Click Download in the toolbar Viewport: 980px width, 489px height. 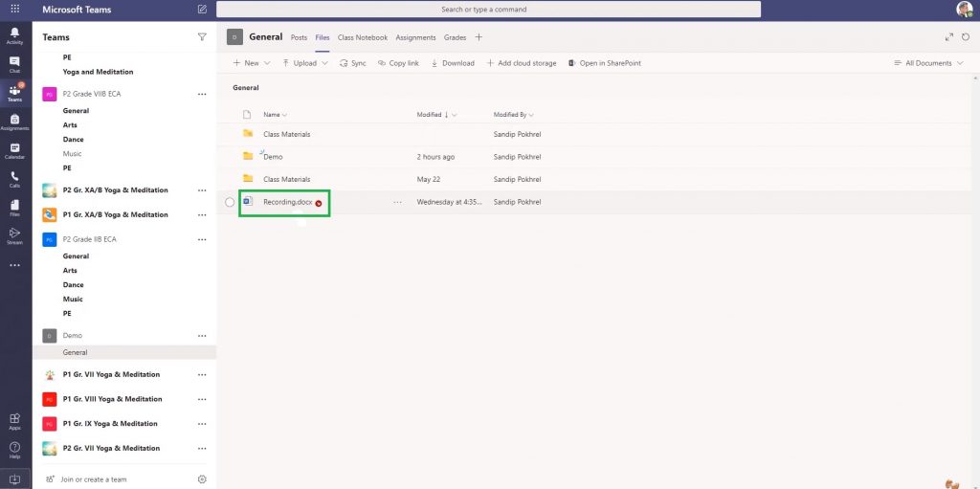coord(453,63)
